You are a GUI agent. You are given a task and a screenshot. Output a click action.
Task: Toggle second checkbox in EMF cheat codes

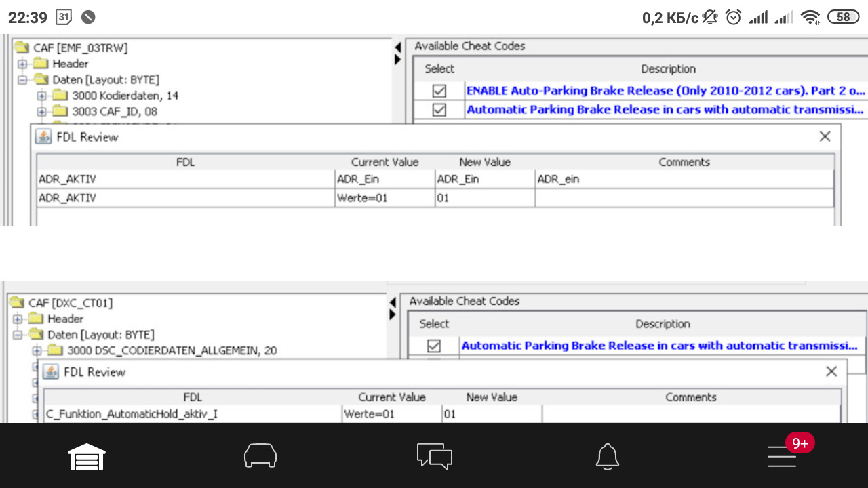[439, 109]
